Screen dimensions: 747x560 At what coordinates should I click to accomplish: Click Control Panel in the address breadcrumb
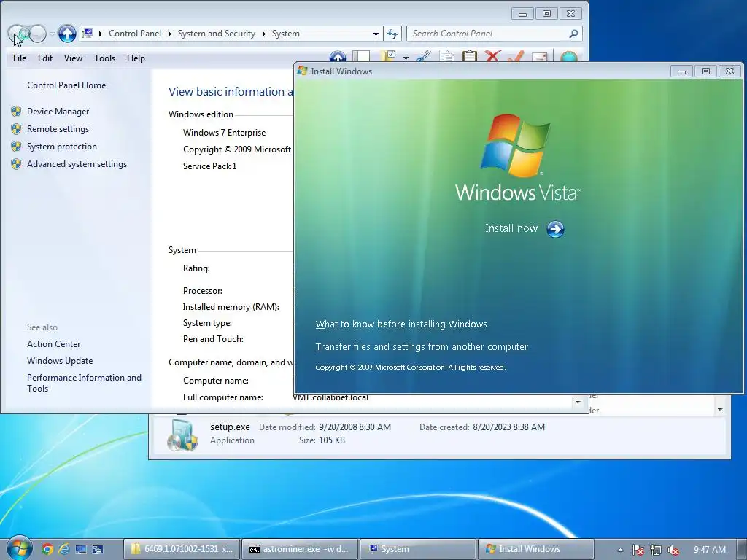coord(135,34)
